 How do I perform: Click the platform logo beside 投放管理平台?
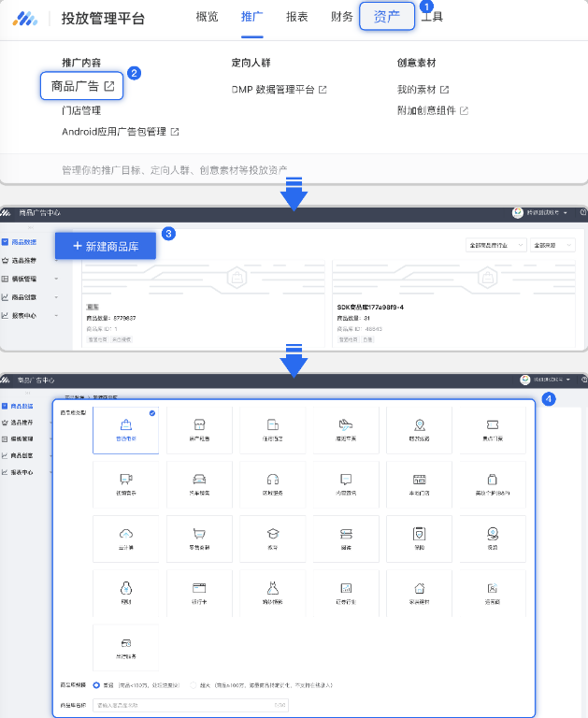click(x=24, y=19)
